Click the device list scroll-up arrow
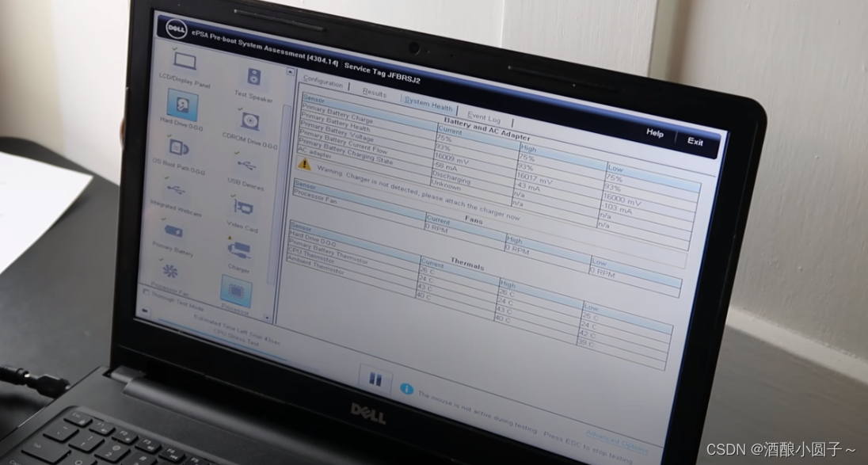Screen dimensions: 868x465 (x=290, y=72)
